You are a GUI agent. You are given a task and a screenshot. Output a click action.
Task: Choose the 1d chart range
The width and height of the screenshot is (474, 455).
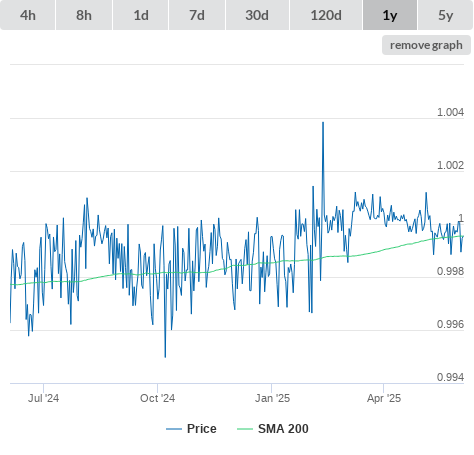point(141,15)
